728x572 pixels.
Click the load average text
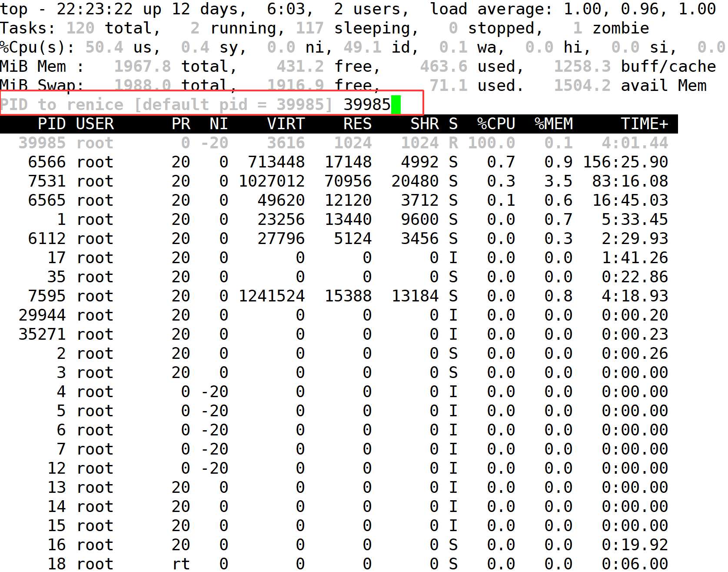[573, 9]
